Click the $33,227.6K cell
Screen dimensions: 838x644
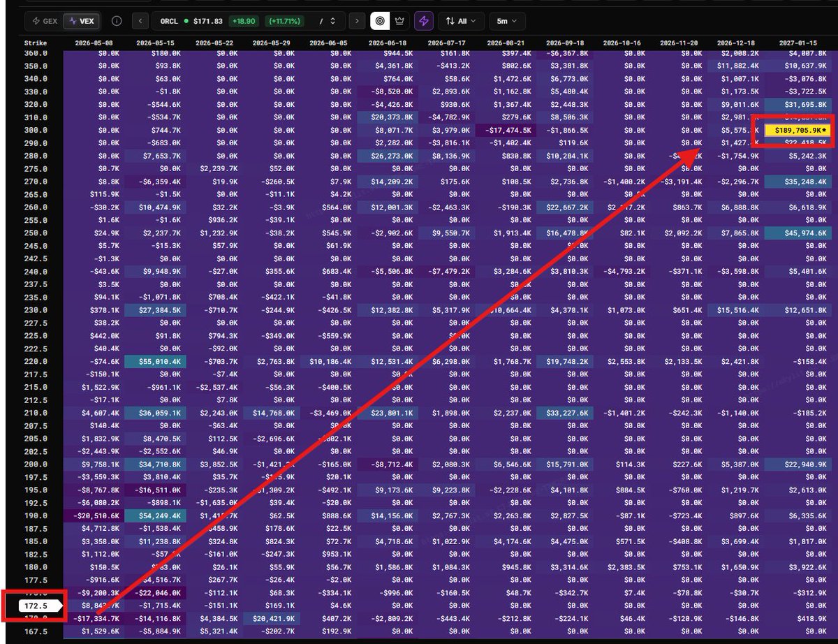click(566, 413)
